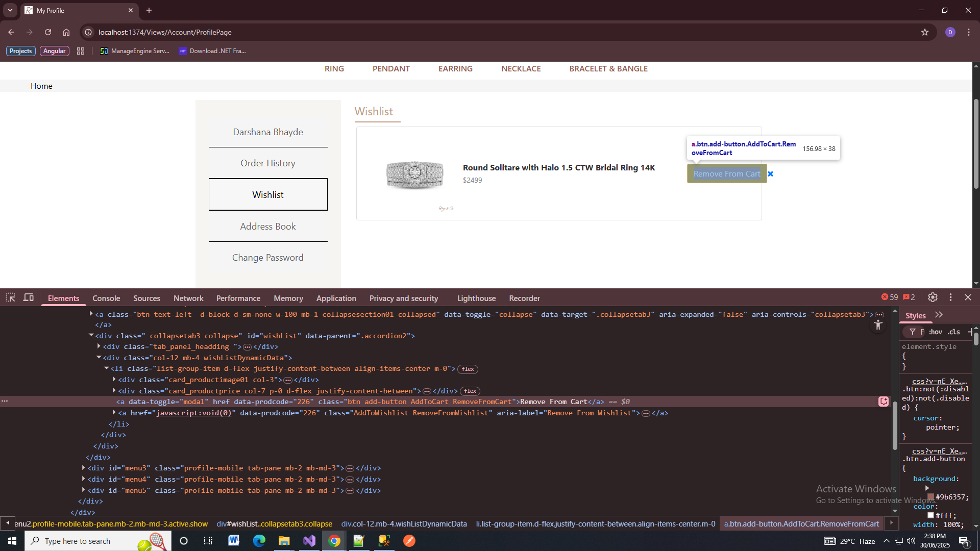Bookmark page with the star icon
Screen dimensions: 980x551
[x=925, y=32]
